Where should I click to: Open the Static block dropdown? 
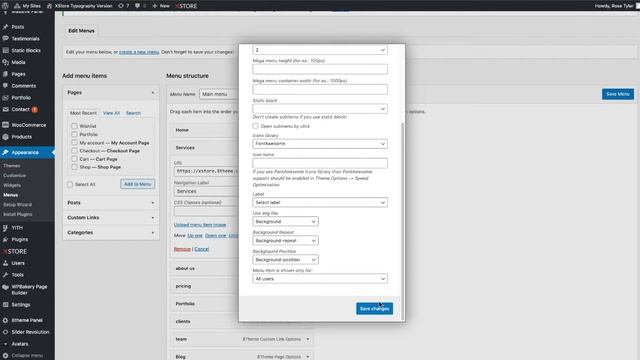[320, 109]
